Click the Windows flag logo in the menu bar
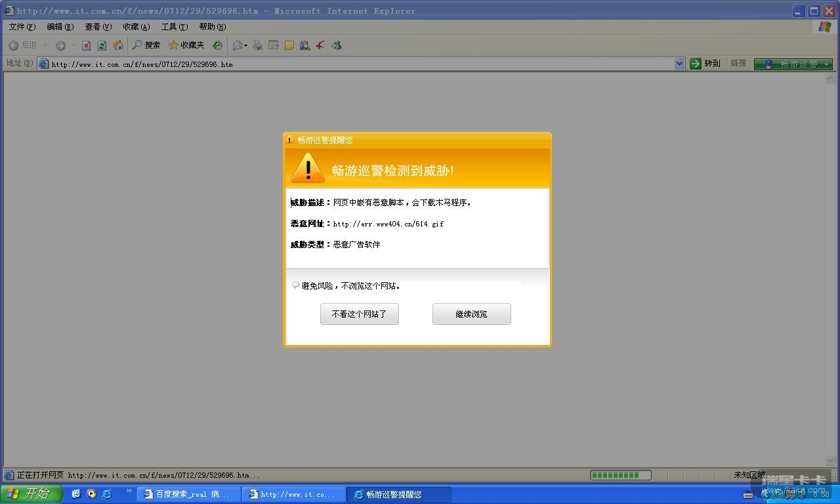840x504 pixels. coord(825,27)
